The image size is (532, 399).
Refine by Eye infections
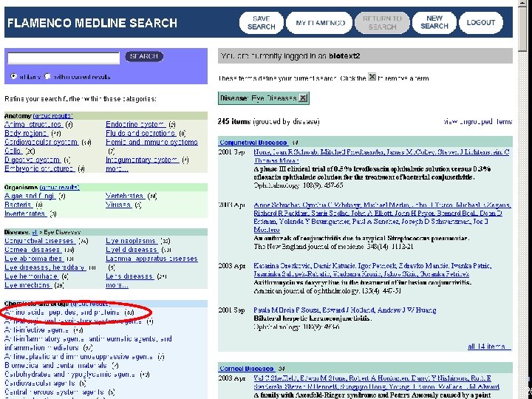(x=28, y=284)
